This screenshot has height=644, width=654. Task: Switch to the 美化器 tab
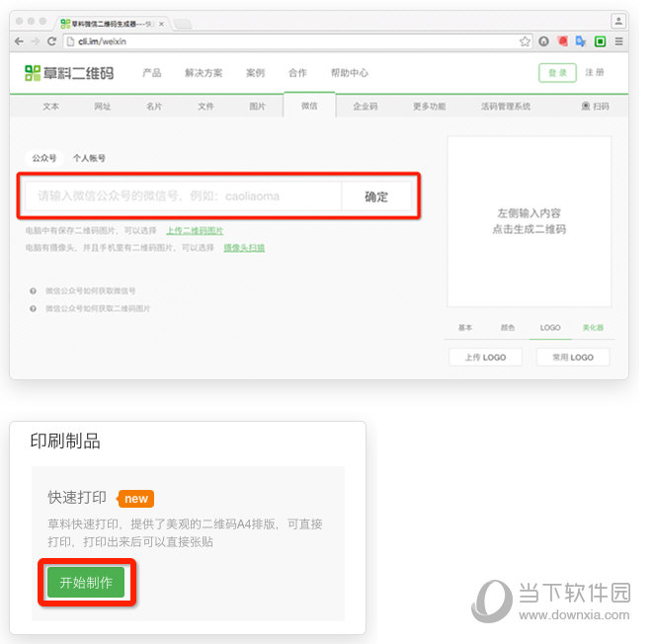pyautogui.click(x=593, y=327)
